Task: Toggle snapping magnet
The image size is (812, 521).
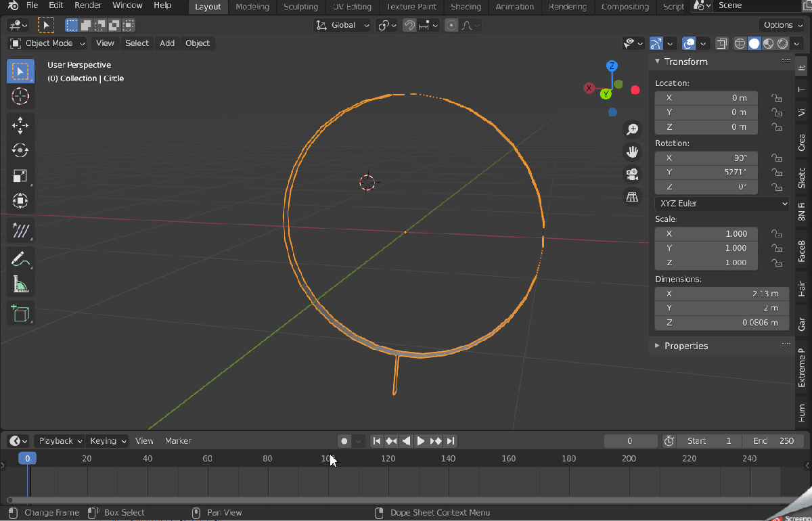Action: click(x=409, y=25)
